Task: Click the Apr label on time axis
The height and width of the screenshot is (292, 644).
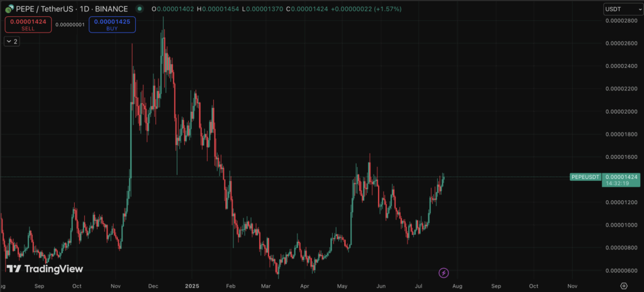Action: coord(304,286)
